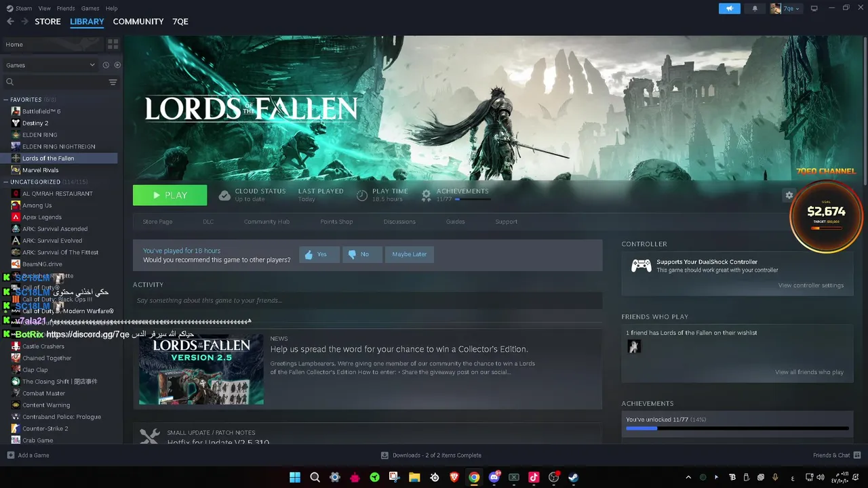
Task: Toggle sort by recent activity clock icon
Action: [106, 65]
